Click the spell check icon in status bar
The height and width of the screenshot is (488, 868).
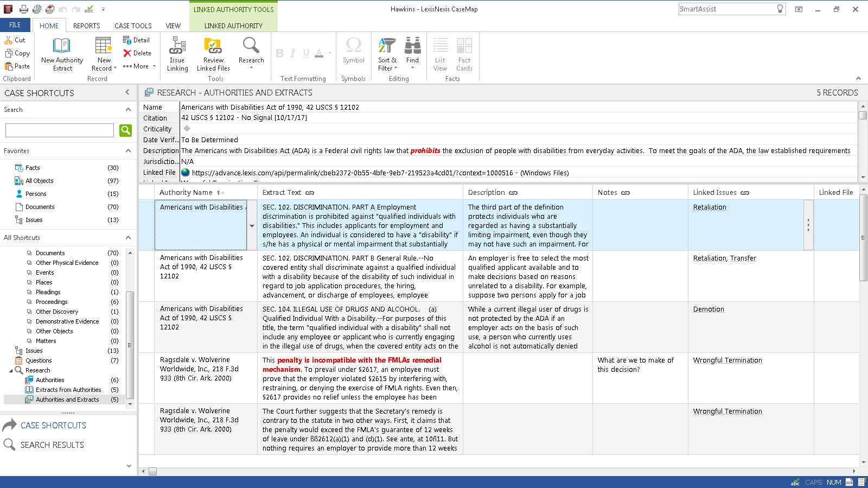click(x=795, y=483)
